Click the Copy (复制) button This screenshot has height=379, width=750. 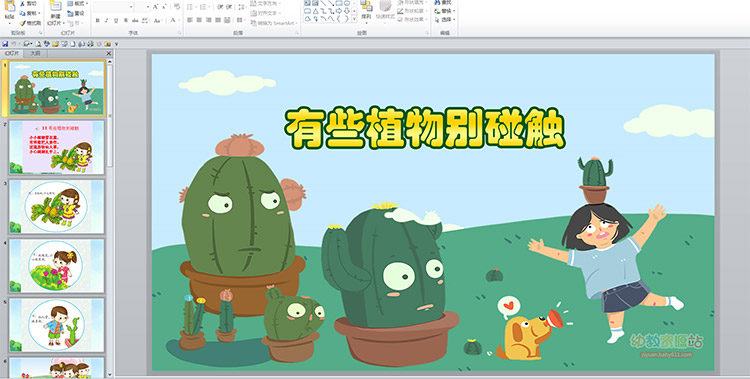30,13
